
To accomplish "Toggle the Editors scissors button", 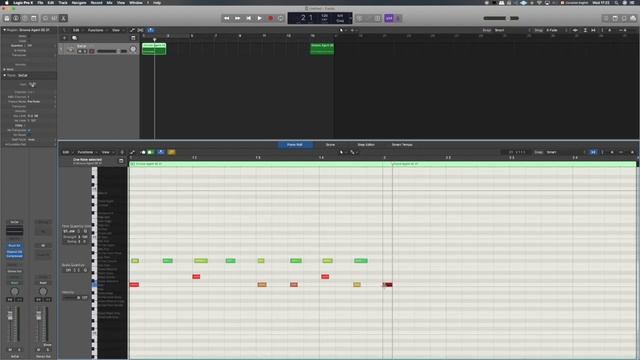I will pos(63,18).
